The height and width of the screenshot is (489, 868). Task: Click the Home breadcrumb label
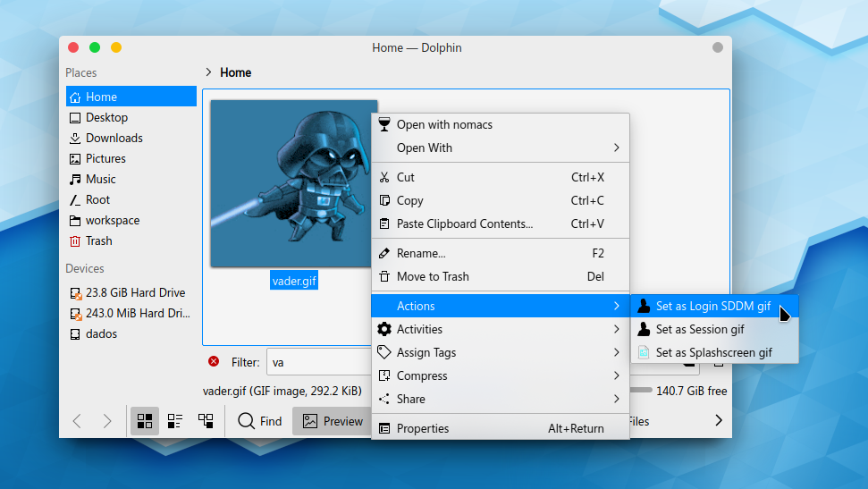[x=235, y=72]
